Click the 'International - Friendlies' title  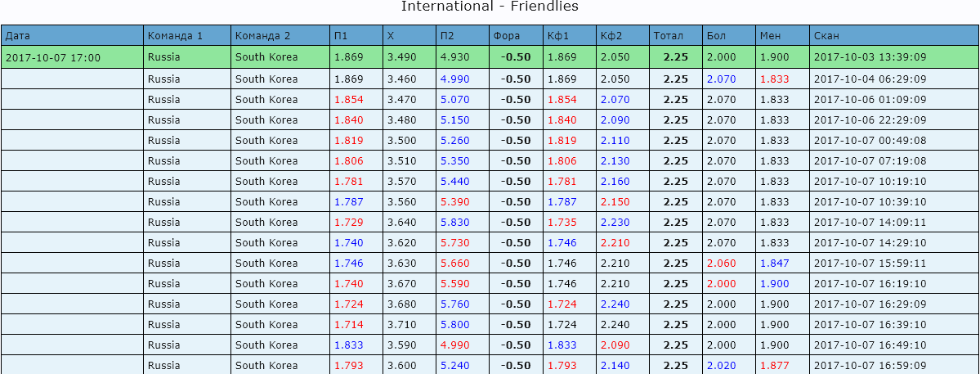pos(490,7)
